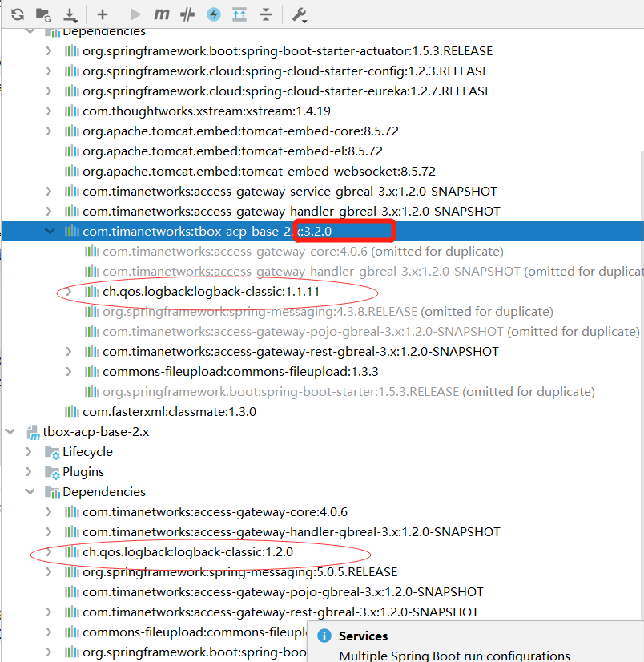
Task: Click Add Maven Projects plus icon
Action: tap(103, 14)
